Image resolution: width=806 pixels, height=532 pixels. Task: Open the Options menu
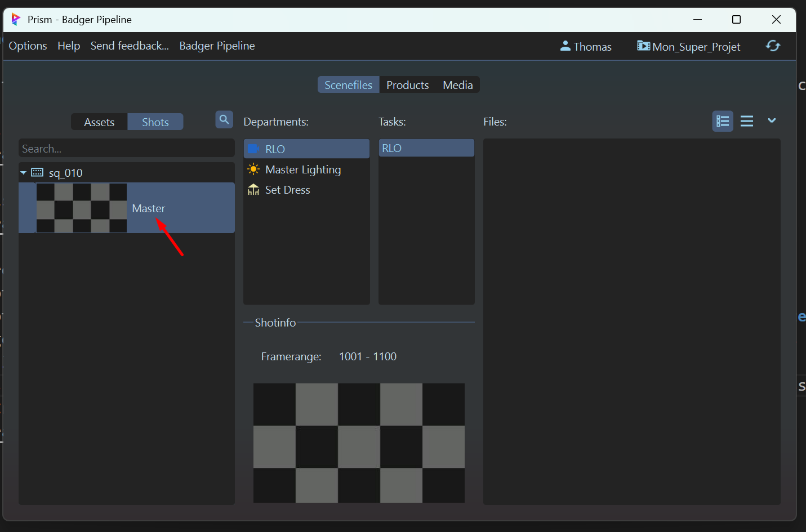click(x=28, y=46)
